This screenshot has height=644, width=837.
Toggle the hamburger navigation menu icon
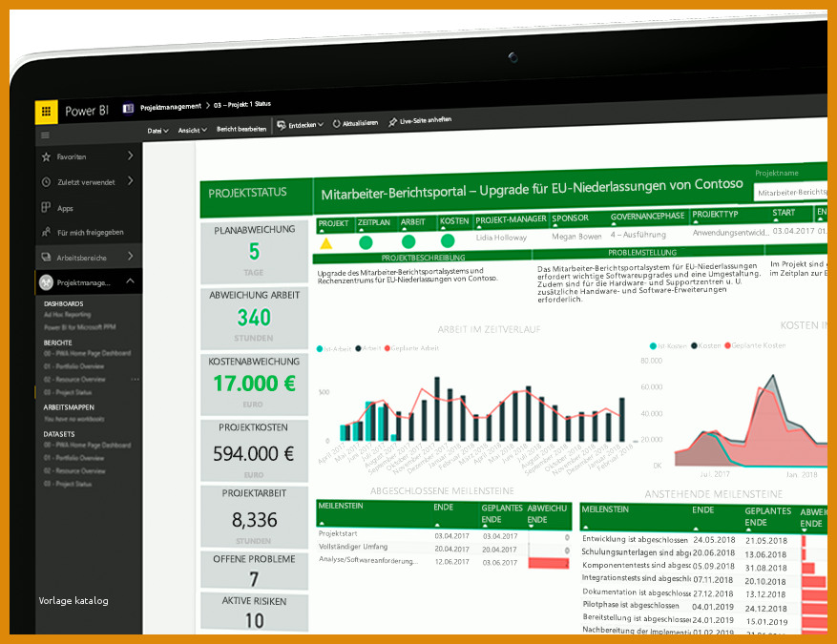[x=46, y=135]
